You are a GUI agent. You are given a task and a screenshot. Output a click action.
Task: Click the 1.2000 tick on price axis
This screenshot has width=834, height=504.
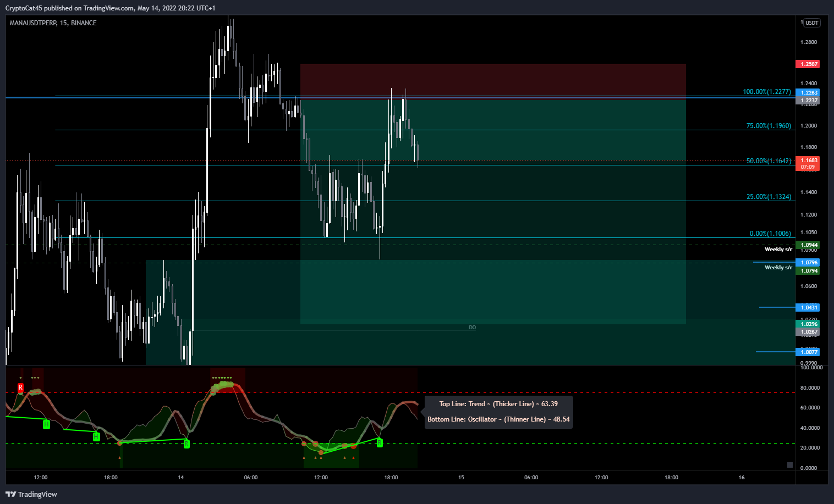click(x=809, y=126)
